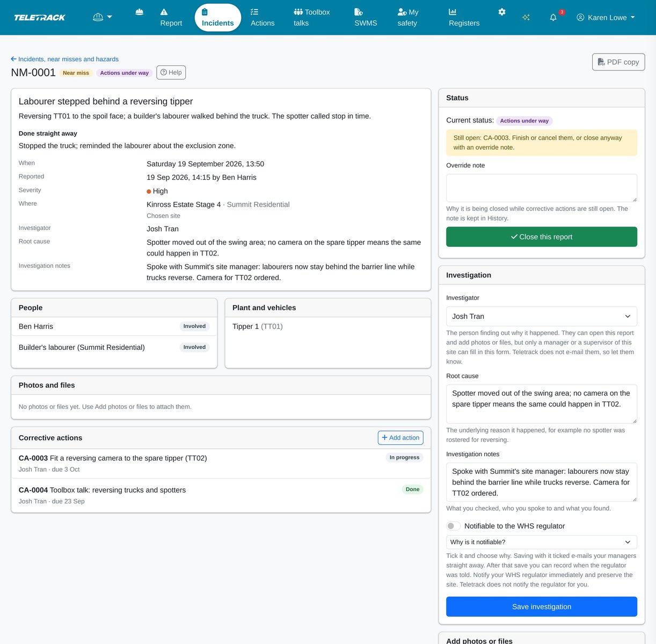Click Close this report button
Image resolution: width=656 pixels, height=644 pixels.
542,237
